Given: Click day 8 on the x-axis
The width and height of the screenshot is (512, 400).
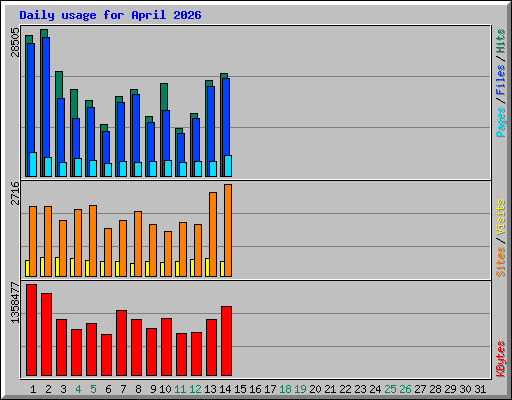Looking at the screenshot, I should click(x=138, y=389).
